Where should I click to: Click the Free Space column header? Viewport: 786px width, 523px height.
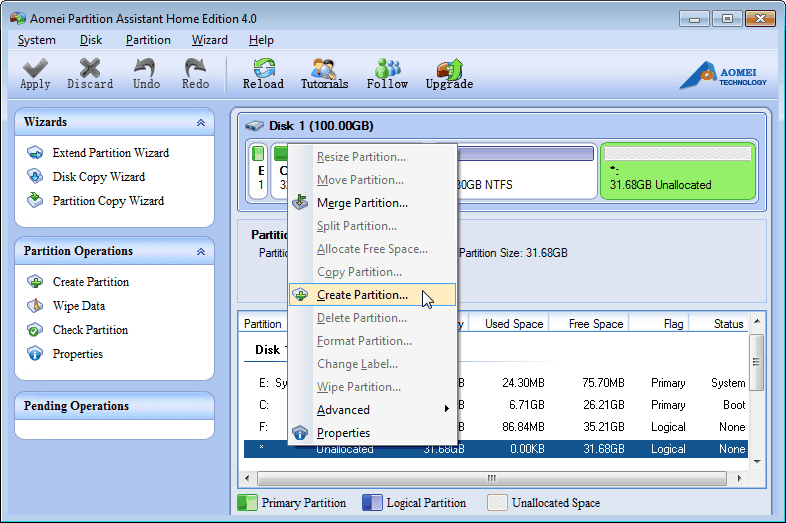pyautogui.click(x=590, y=324)
